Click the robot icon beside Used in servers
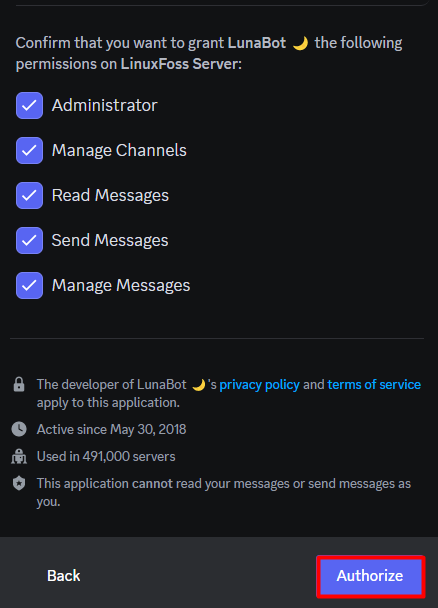The width and height of the screenshot is (438, 608). 19,456
